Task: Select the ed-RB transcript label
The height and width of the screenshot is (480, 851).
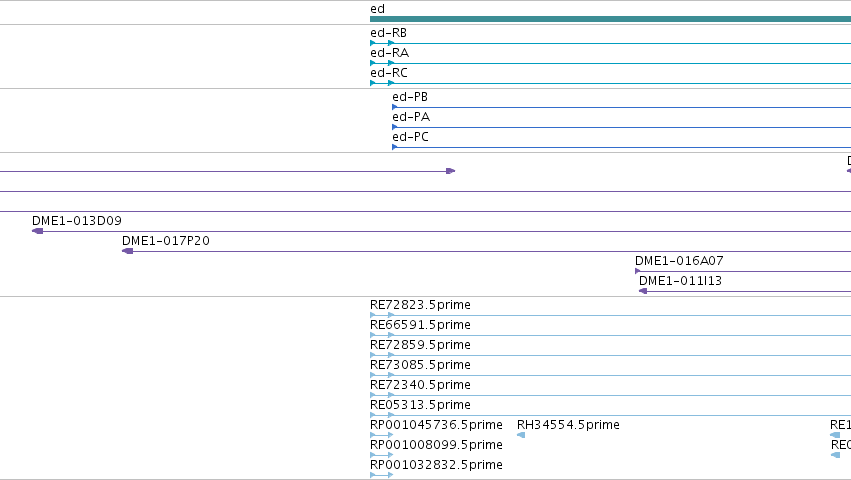Action: click(x=388, y=33)
